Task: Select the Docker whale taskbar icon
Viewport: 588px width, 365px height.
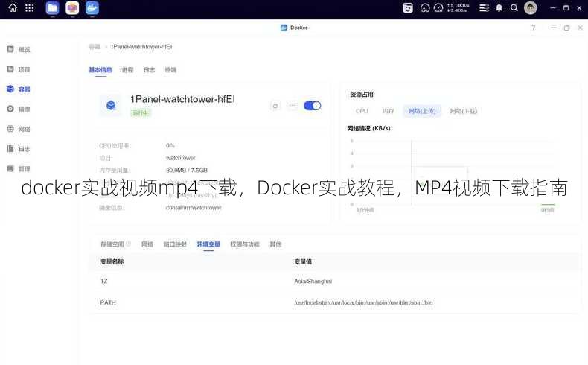Action: [x=92, y=8]
